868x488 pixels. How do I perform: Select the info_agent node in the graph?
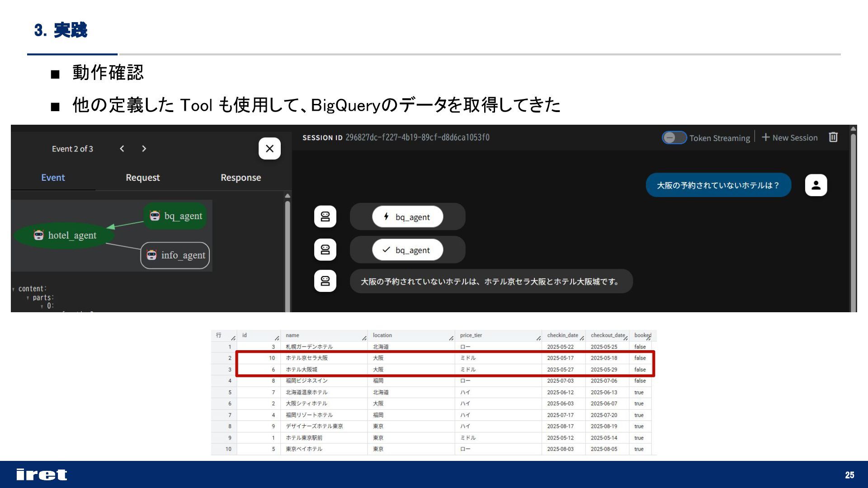pyautogui.click(x=175, y=255)
